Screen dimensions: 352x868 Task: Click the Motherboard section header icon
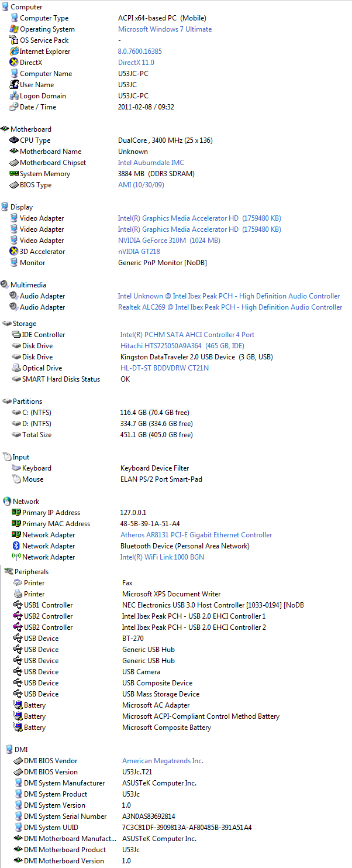[5, 129]
